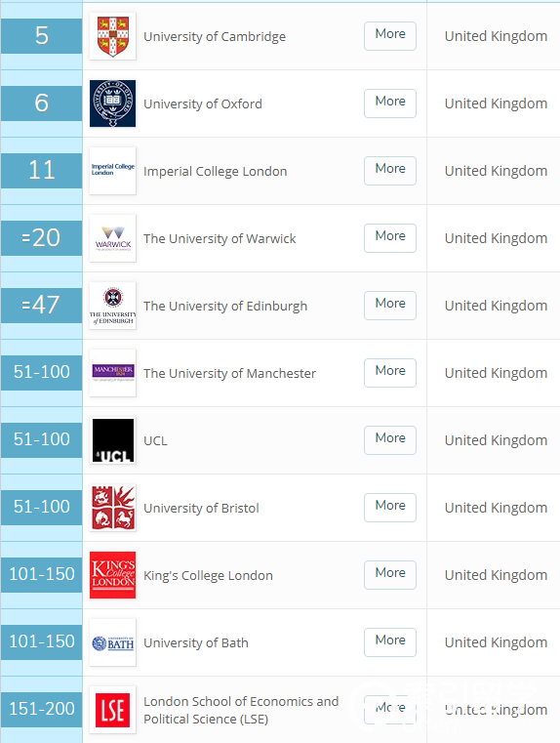Click the University of Cambridge crest logo
This screenshot has height=743, width=560.
point(112,36)
